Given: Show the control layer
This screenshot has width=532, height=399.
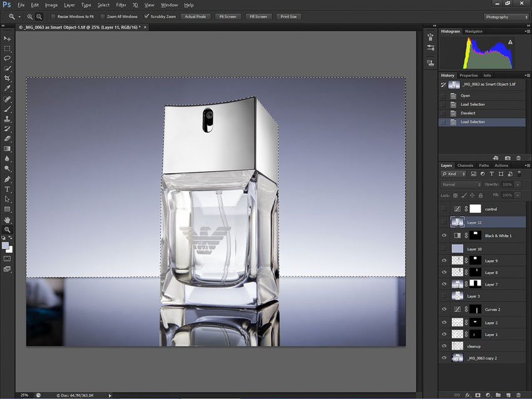Looking at the screenshot, I should point(444,209).
